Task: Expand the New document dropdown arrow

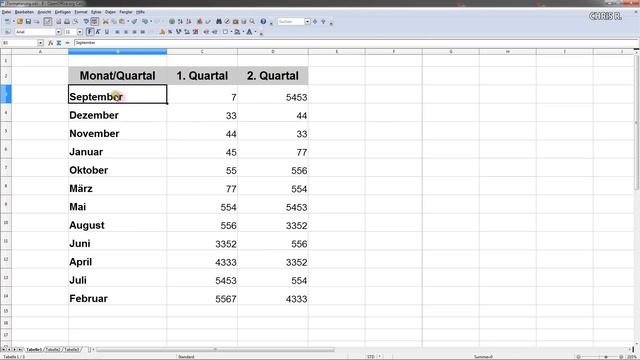Action: [13, 21]
